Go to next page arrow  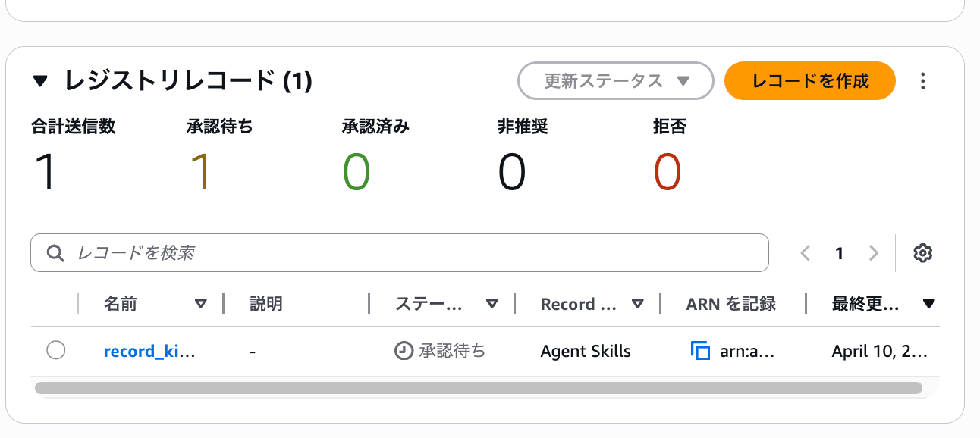pos(874,253)
